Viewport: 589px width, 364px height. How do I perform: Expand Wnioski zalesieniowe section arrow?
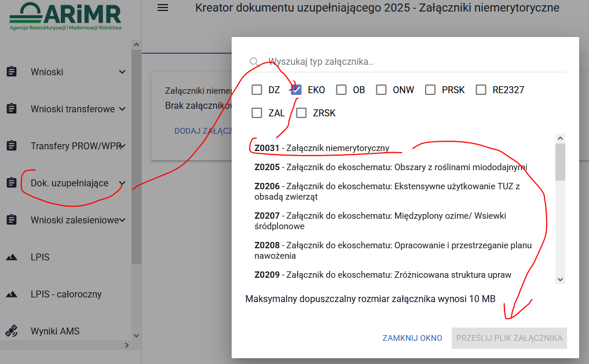122,220
